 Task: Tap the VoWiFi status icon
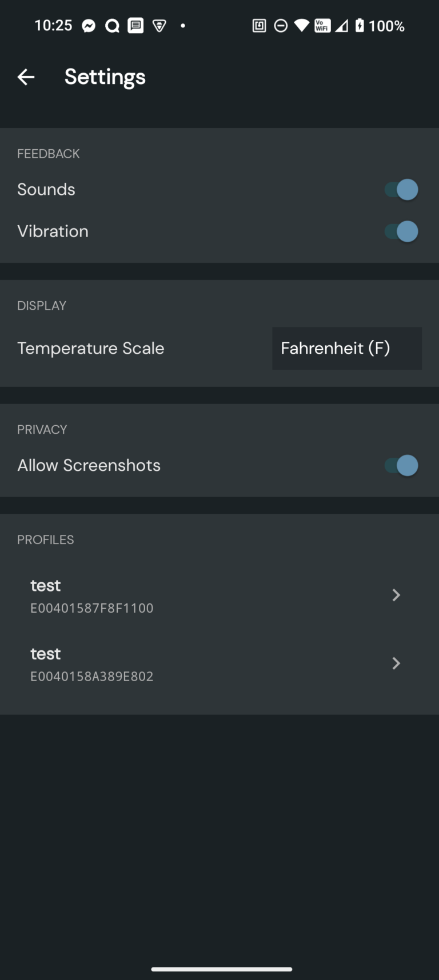[322, 26]
